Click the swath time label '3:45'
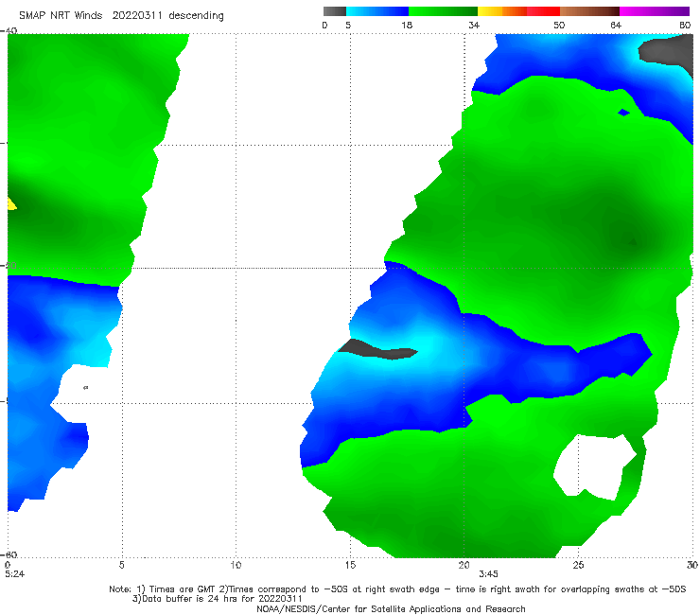 (x=488, y=574)
